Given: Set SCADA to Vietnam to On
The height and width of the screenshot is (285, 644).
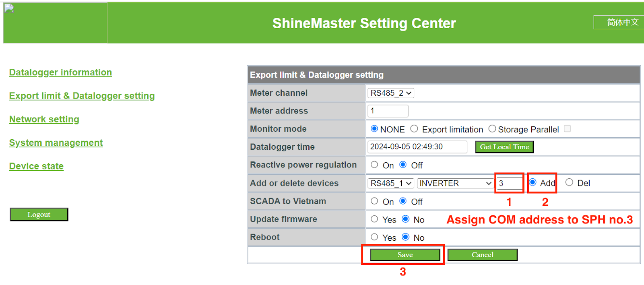Looking at the screenshot, I should coord(374,201).
